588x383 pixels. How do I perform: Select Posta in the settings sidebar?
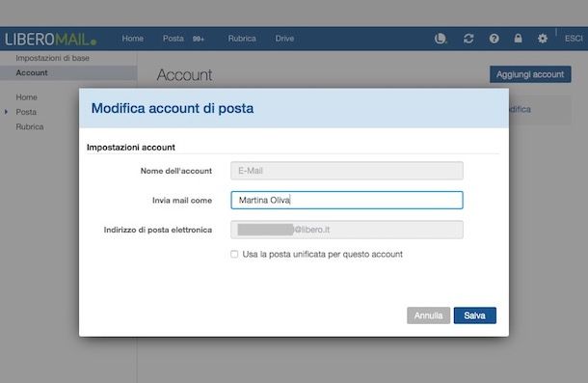coord(26,112)
